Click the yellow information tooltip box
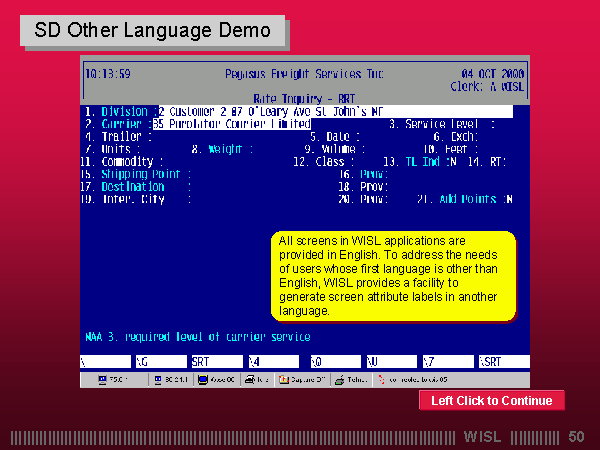 tap(393, 276)
